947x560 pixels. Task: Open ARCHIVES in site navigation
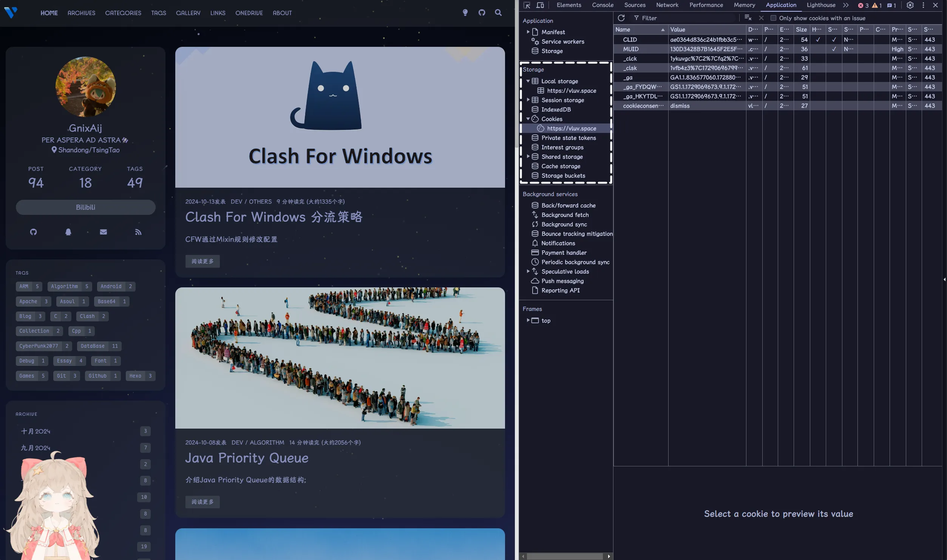coord(81,13)
